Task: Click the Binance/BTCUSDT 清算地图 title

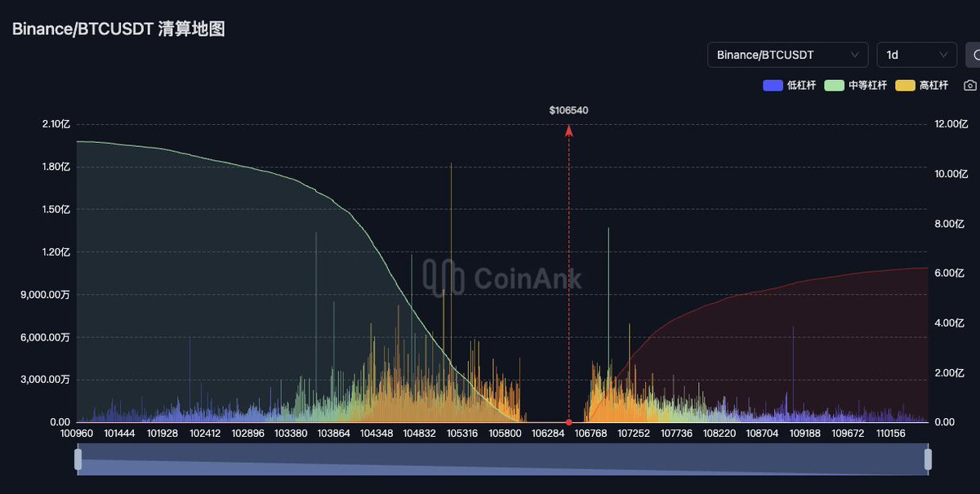Action: point(118,29)
